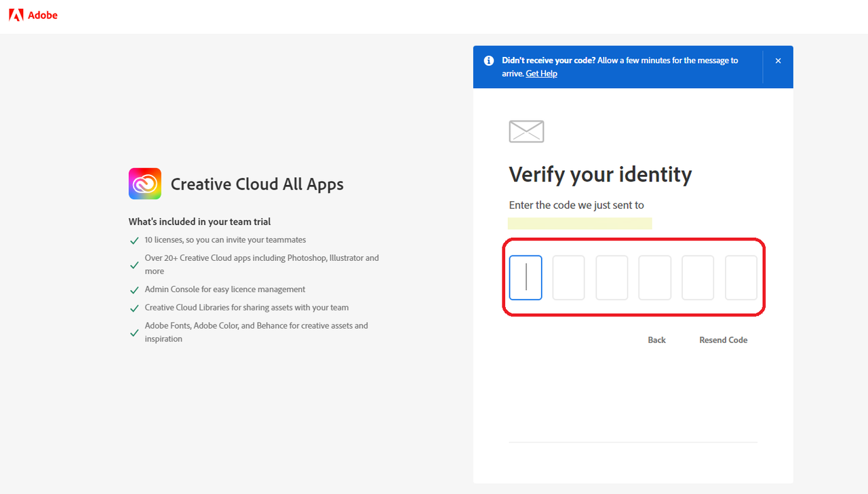Select the third verification code box

pos(612,277)
